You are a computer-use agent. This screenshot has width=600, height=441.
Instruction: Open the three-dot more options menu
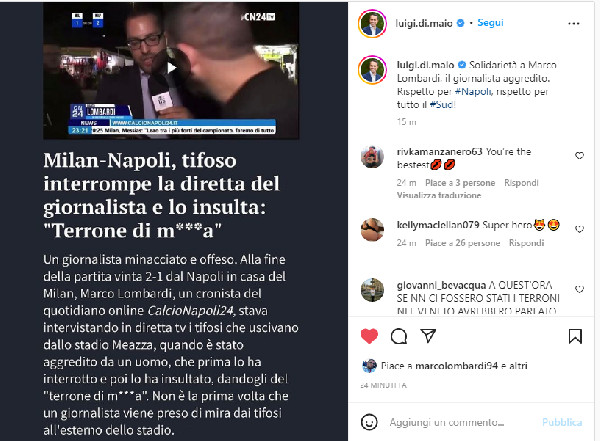pos(574,24)
